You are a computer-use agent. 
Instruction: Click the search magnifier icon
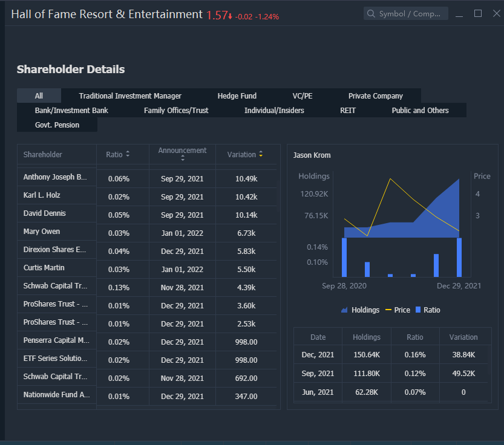371,14
